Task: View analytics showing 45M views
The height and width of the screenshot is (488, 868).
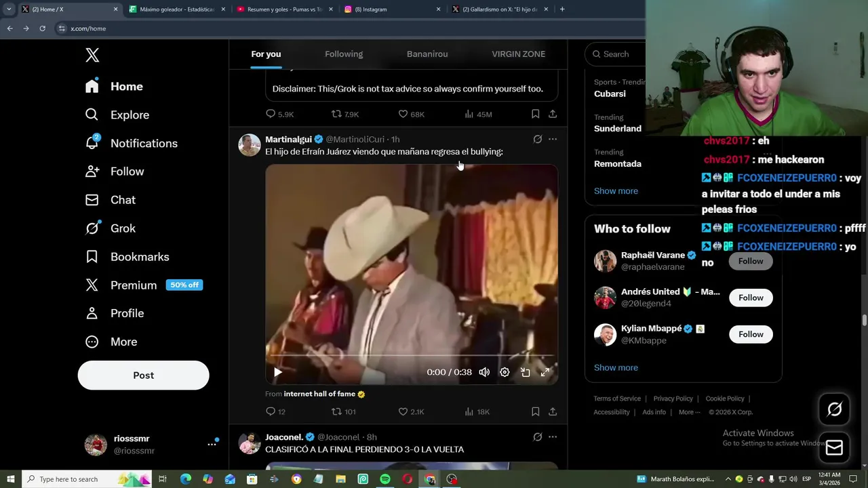Action: tap(478, 114)
